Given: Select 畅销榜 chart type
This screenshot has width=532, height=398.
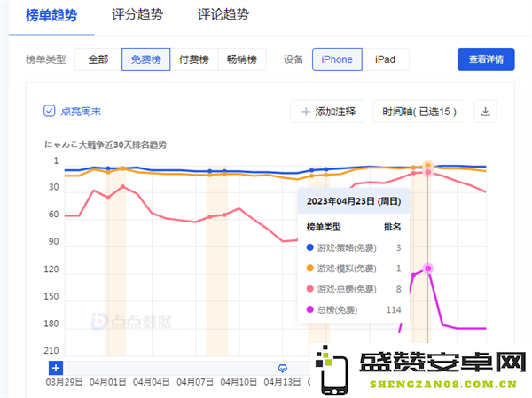Looking at the screenshot, I should click(242, 59).
